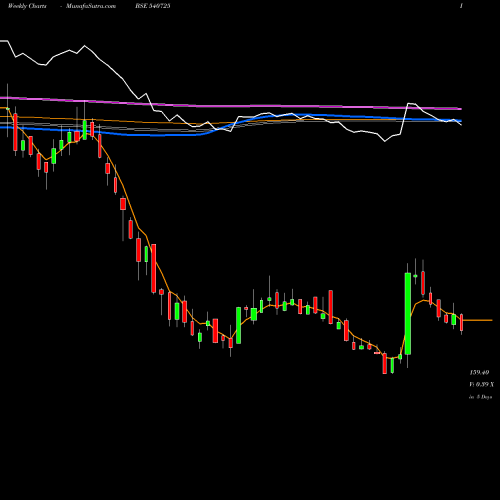
Task: Click the 'V: 0.39 X' volume text
Action: point(482,384)
